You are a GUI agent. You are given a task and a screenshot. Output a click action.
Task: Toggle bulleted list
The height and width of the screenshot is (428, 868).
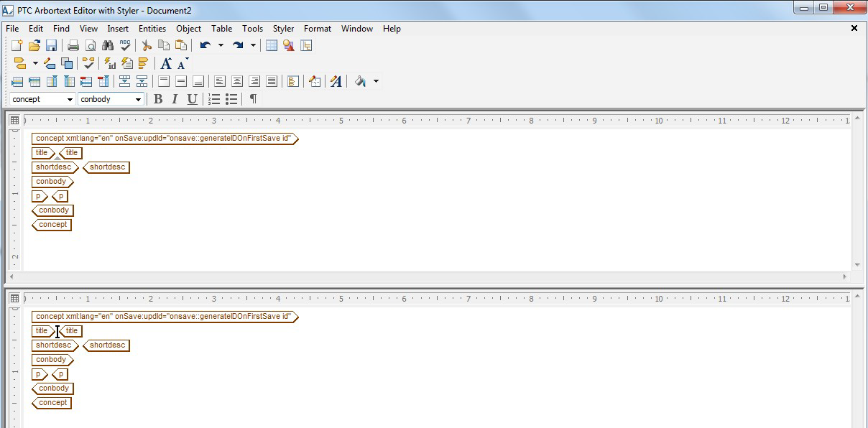[231, 99]
